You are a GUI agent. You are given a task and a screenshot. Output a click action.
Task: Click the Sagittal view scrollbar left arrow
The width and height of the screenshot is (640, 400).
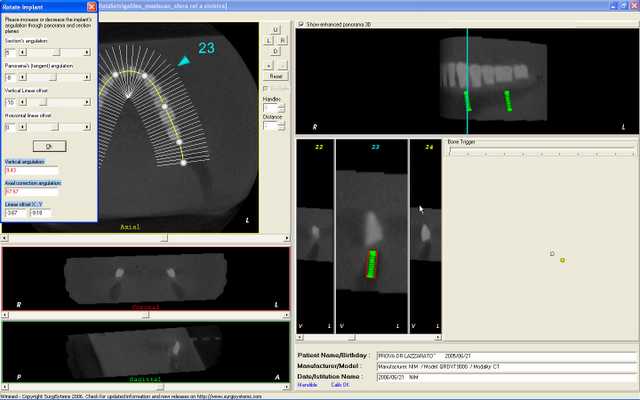5,387
